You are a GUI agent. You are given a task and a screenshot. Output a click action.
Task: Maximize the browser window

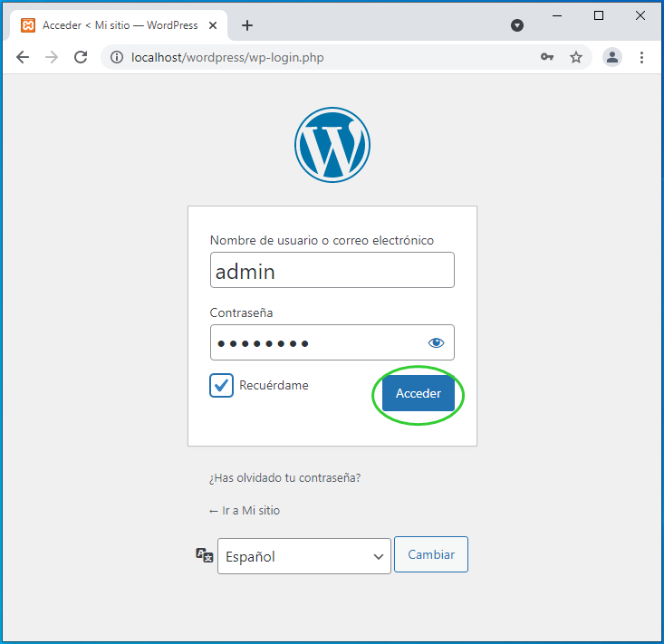click(x=599, y=15)
